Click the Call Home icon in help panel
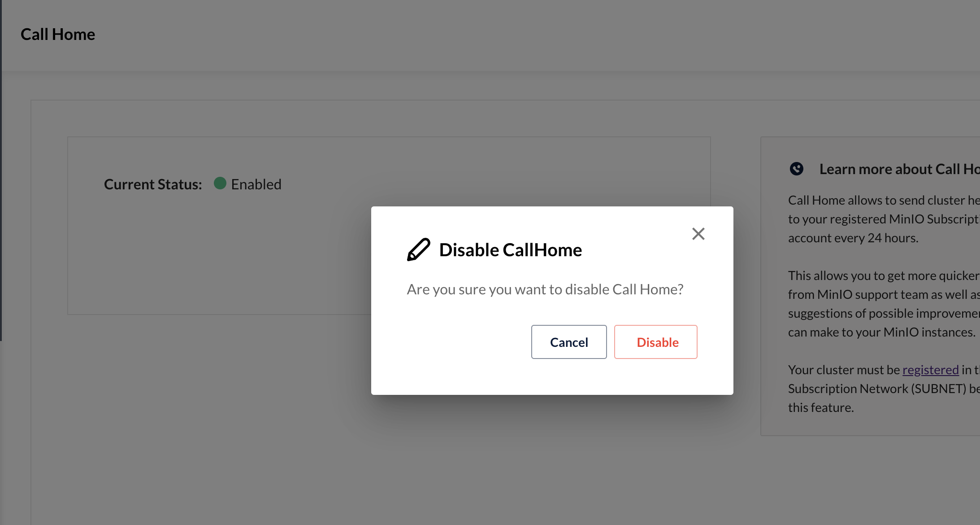 click(796, 169)
